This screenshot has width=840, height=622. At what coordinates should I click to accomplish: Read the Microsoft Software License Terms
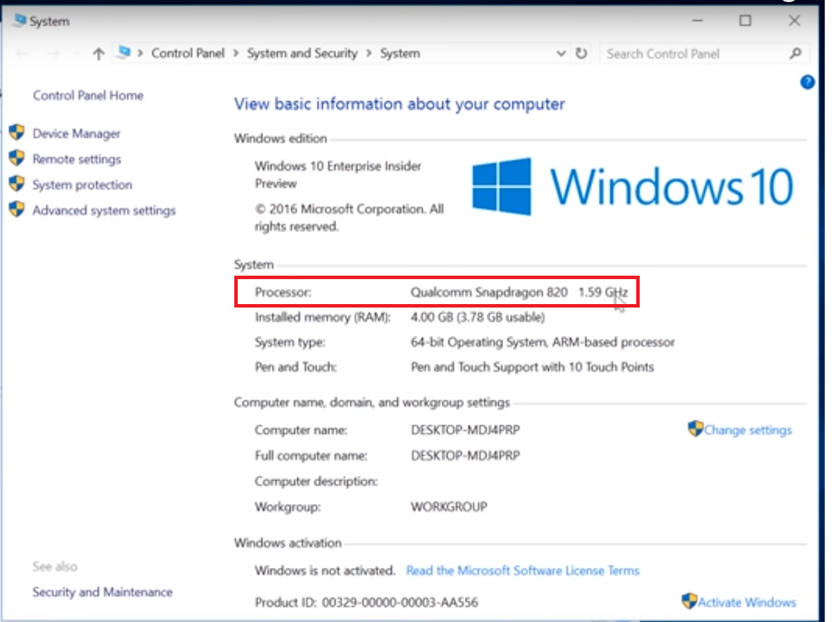(x=523, y=571)
